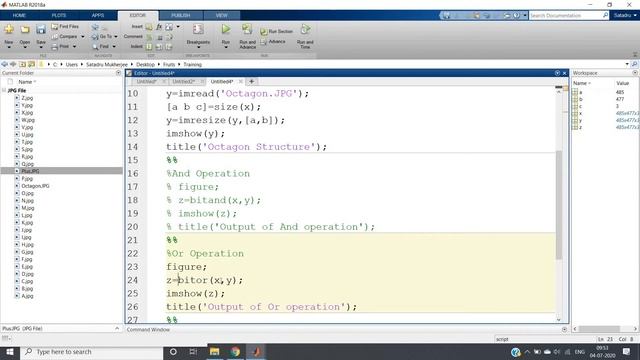
Task: Click the taskbar search box
Action: (x=91, y=351)
